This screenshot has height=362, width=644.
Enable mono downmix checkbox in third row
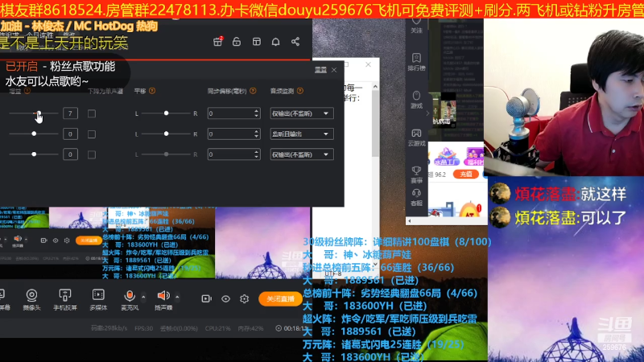click(92, 154)
